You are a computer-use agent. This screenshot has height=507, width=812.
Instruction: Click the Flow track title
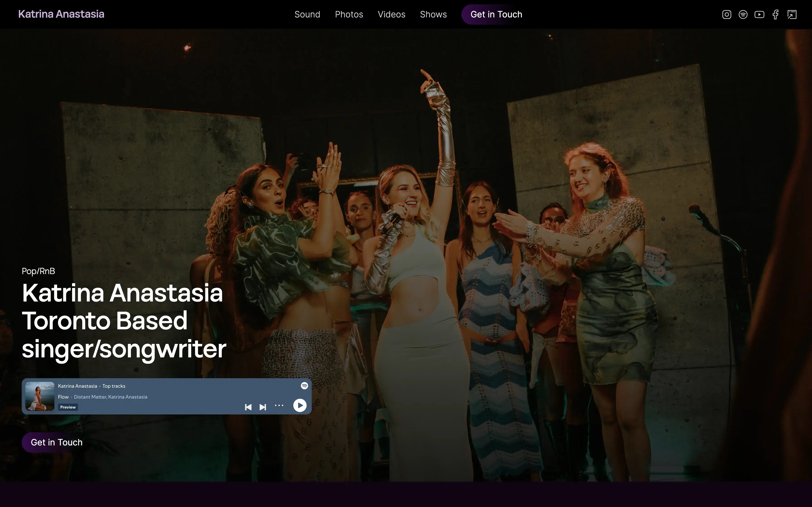pyautogui.click(x=63, y=397)
